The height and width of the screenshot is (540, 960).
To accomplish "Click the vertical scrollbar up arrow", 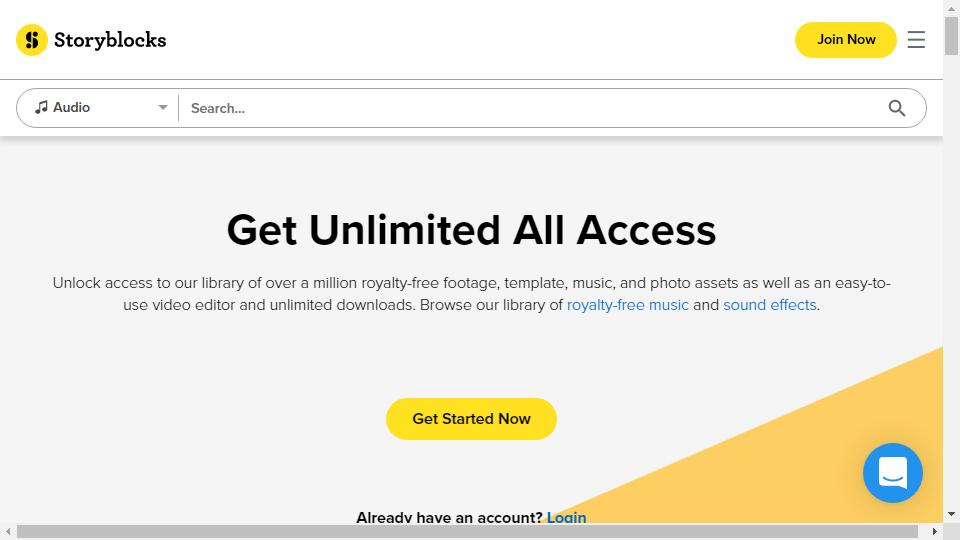I will click(951, 8).
